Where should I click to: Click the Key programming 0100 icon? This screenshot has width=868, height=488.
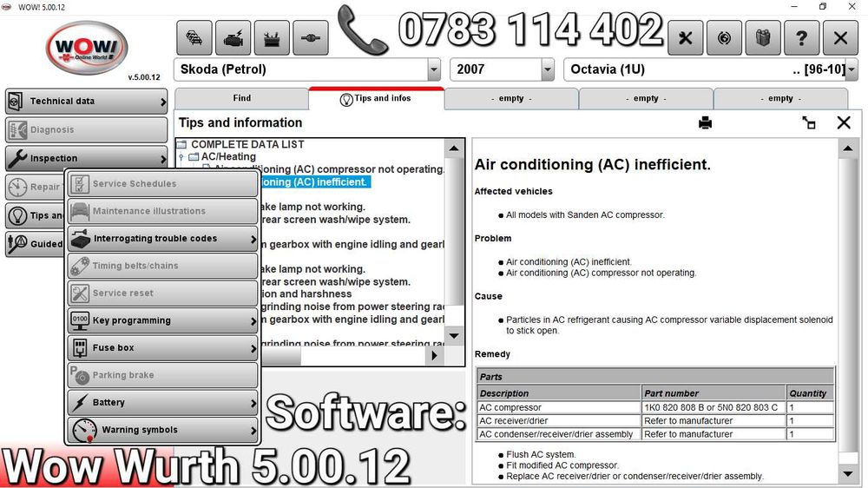[80, 320]
